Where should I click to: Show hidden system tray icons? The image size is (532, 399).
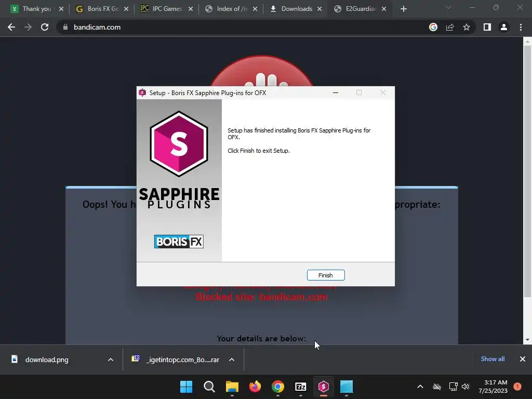(x=420, y=387)
